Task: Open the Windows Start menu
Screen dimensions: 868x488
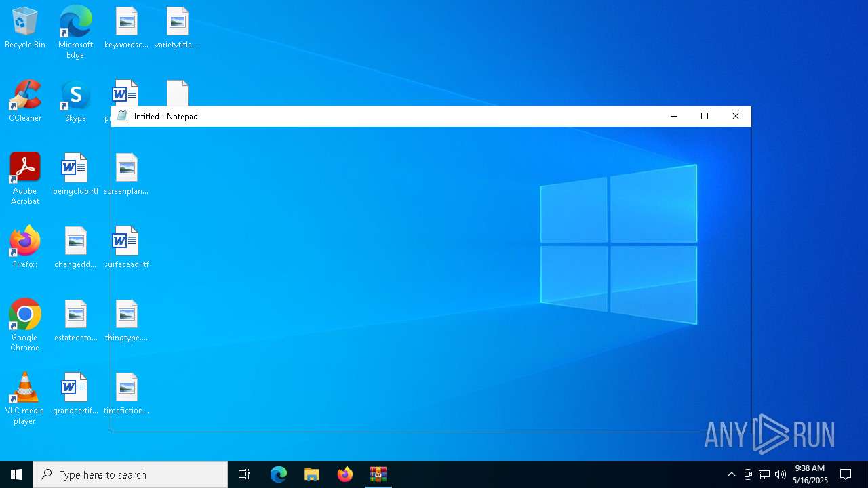Action: click(x=16, y=474)
